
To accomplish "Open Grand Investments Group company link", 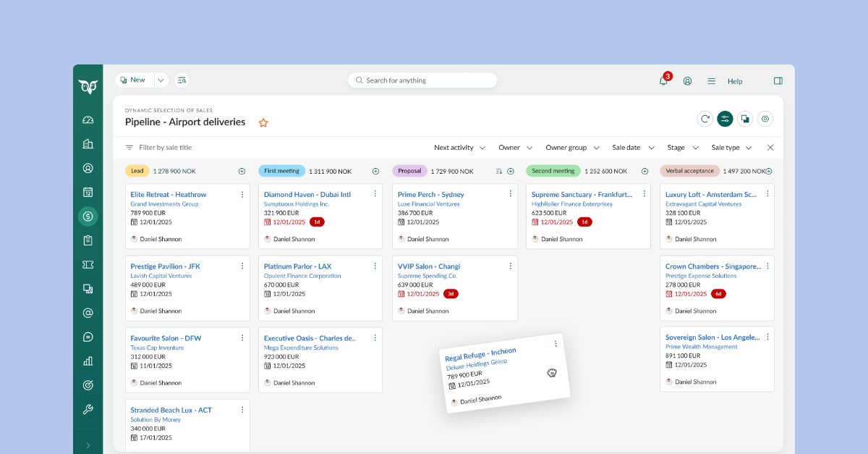I will 164,204.
